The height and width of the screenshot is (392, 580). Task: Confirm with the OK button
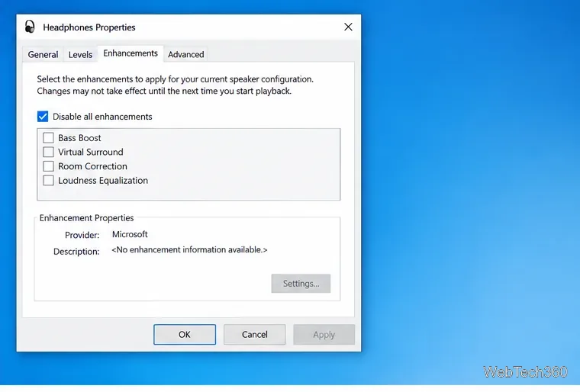(185, 334)
